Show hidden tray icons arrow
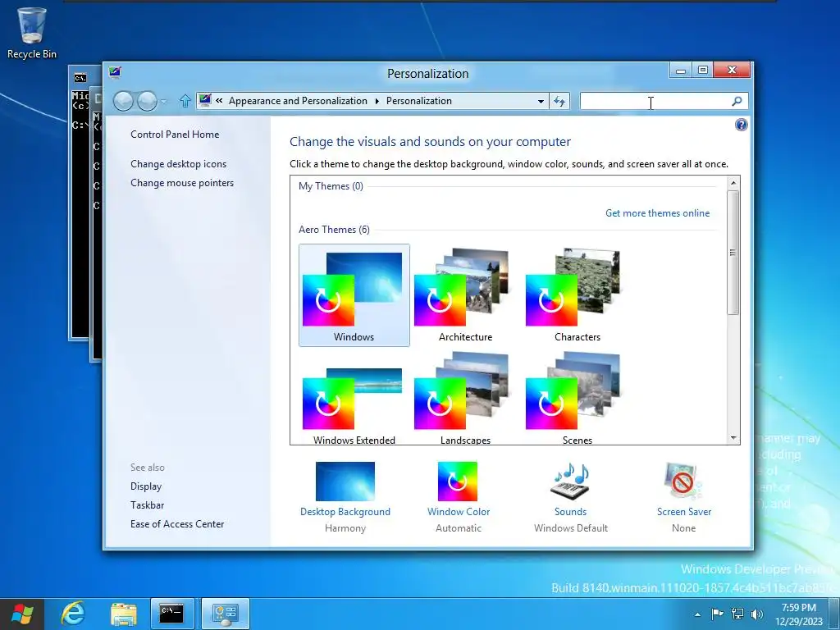The height and width of the screenshot is (630, 840). pyautogui.click(x=697, y=614)
